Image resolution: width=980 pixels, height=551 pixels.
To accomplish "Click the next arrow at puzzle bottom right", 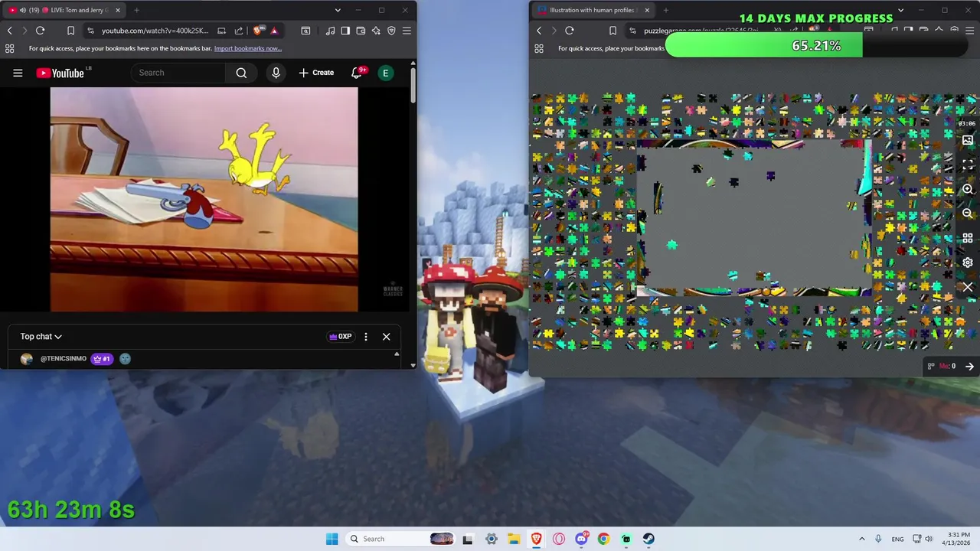I will [x=969, y=367].
